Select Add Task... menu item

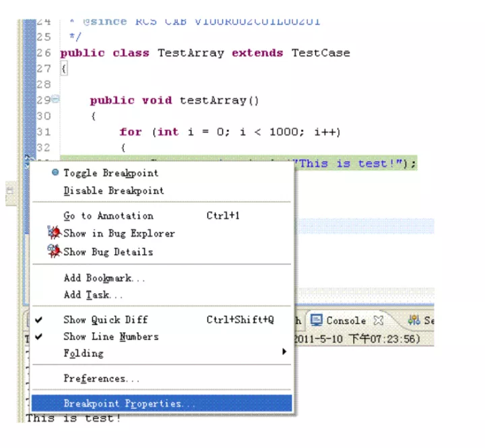[x=161, y=294]
